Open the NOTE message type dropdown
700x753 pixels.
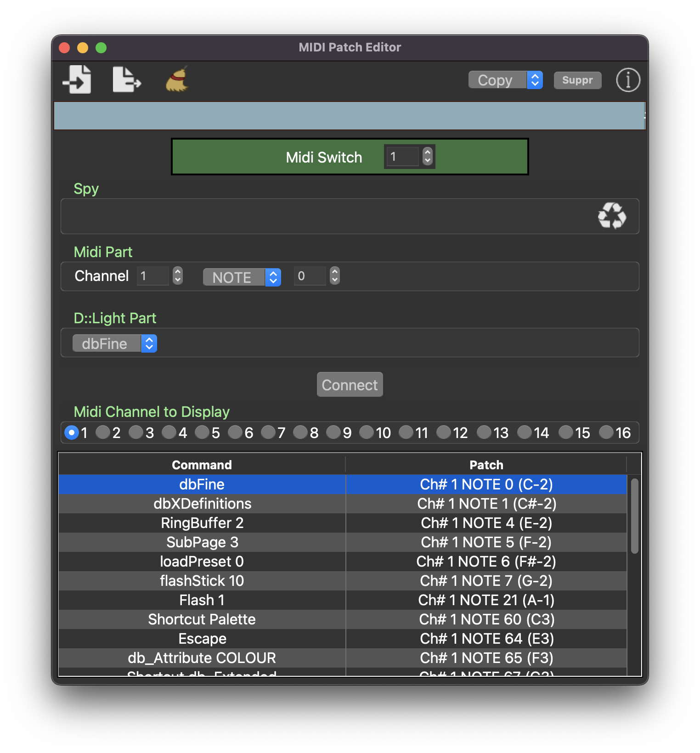click(242, 277)
